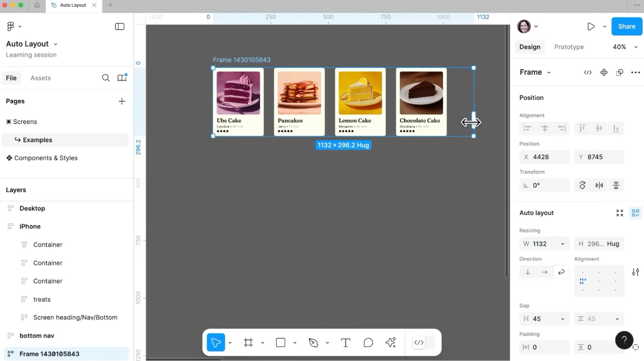Open the AI Actions sparkle tool
This screenshot has width=644, height=361.
pos(390,342)
